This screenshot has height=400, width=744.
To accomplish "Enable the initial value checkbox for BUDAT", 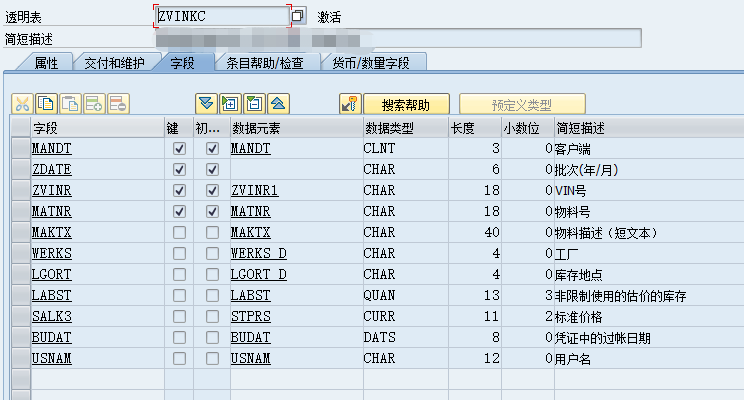I will coord(212,337).
